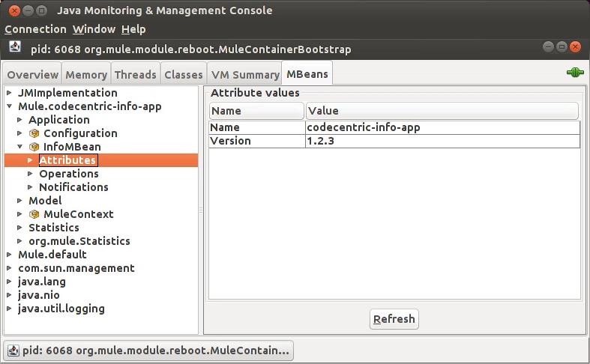Collapse the Mule.codecentric-info-app node
This screenshot has width=590, height=364.
9,106
